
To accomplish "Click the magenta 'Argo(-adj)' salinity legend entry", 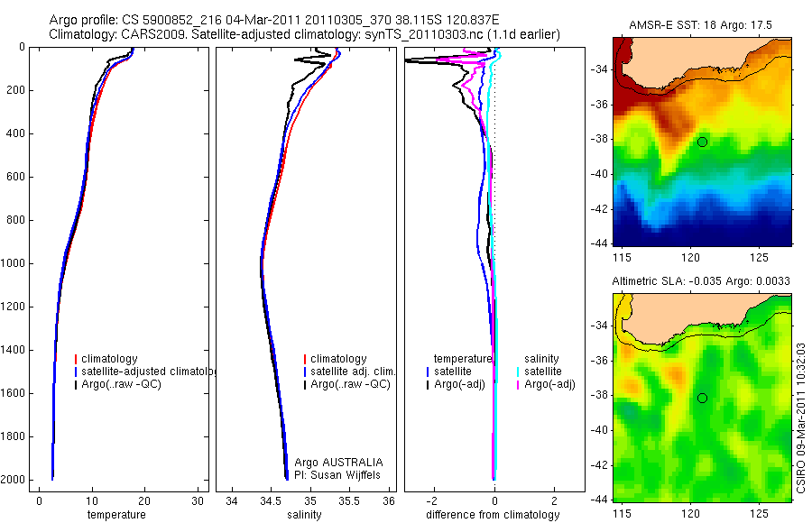I will pos(545,384).
